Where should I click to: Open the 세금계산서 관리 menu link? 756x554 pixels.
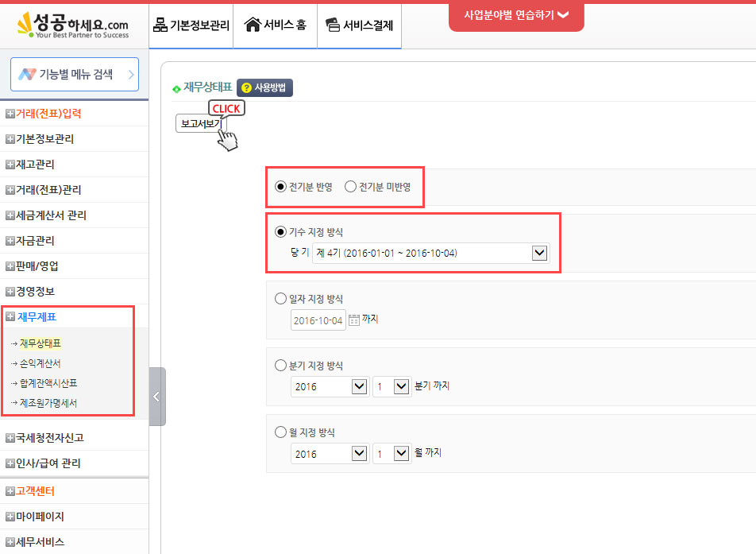pos(51,215)
